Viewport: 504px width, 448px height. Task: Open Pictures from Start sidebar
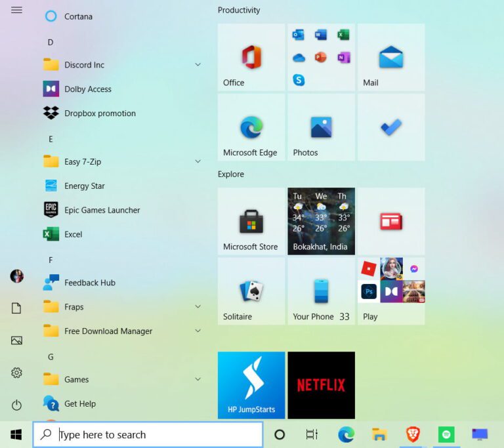point(16,340)
